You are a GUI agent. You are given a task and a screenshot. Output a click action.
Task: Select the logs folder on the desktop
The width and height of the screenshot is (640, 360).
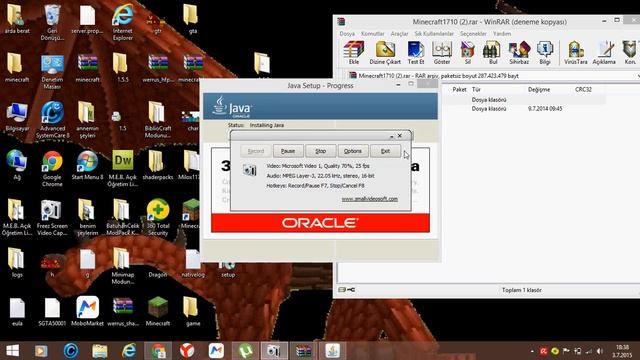[17, 262]
